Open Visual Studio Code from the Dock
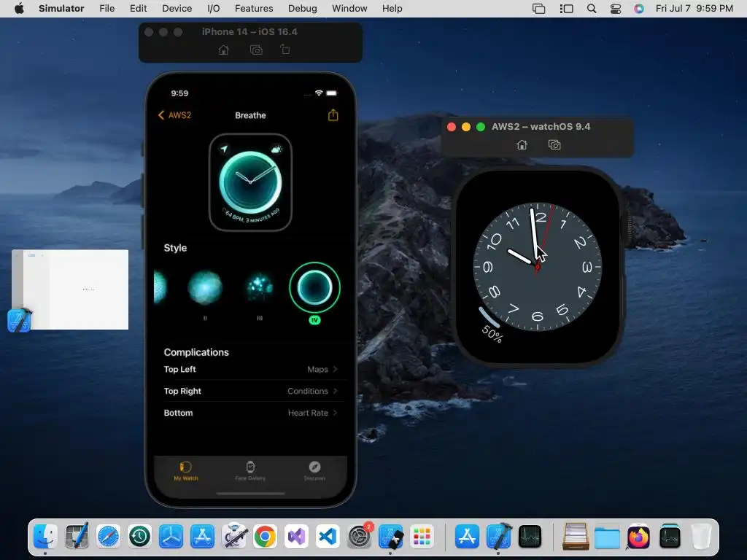 click(328, 537)
